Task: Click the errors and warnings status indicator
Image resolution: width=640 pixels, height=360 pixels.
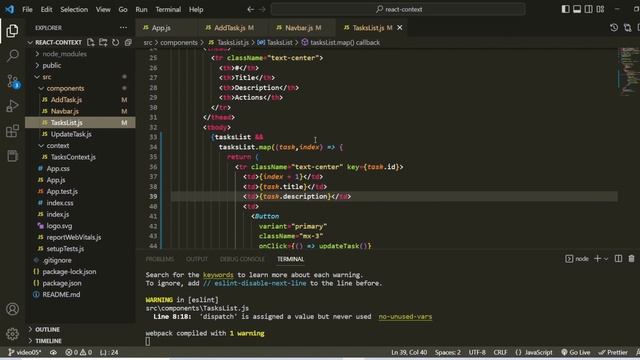Action: (x=78, y=352)
